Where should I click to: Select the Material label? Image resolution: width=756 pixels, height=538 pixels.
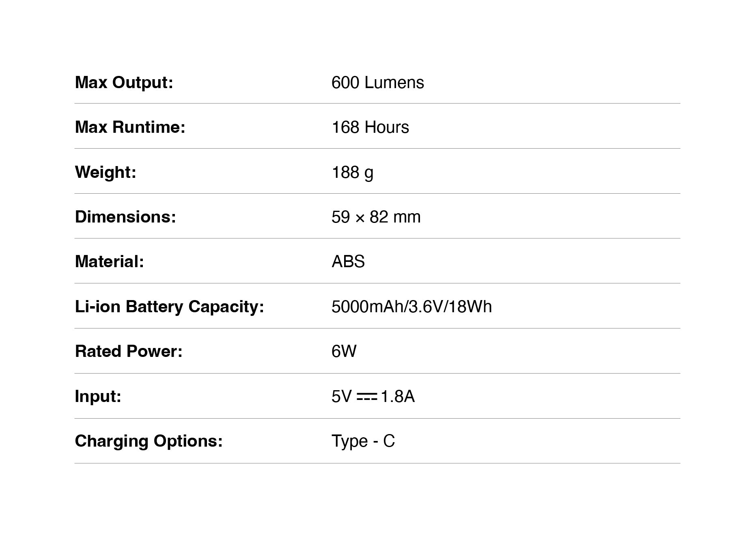(110, 261)
